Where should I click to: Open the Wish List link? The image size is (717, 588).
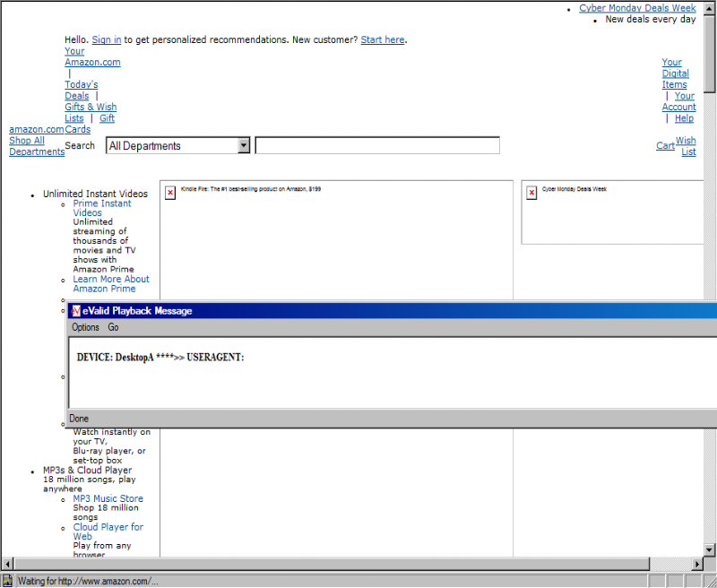686,146
